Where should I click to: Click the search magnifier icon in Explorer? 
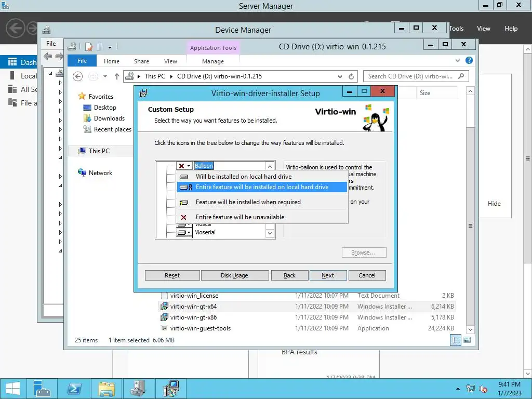click(461, 76)
